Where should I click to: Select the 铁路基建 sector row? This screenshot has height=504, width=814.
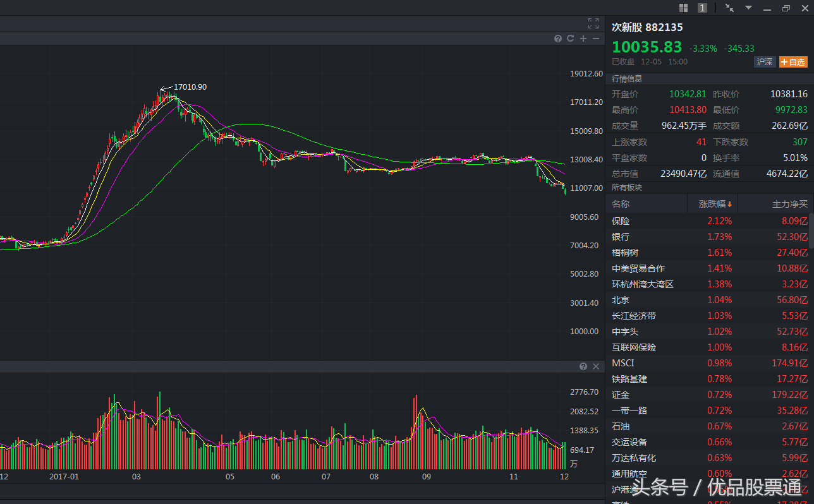(707, 379)
